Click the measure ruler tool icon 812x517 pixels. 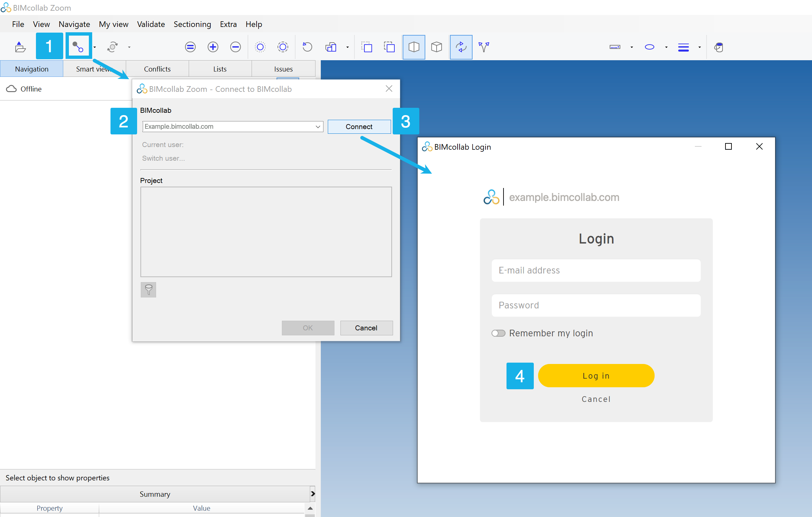point(615,47)
